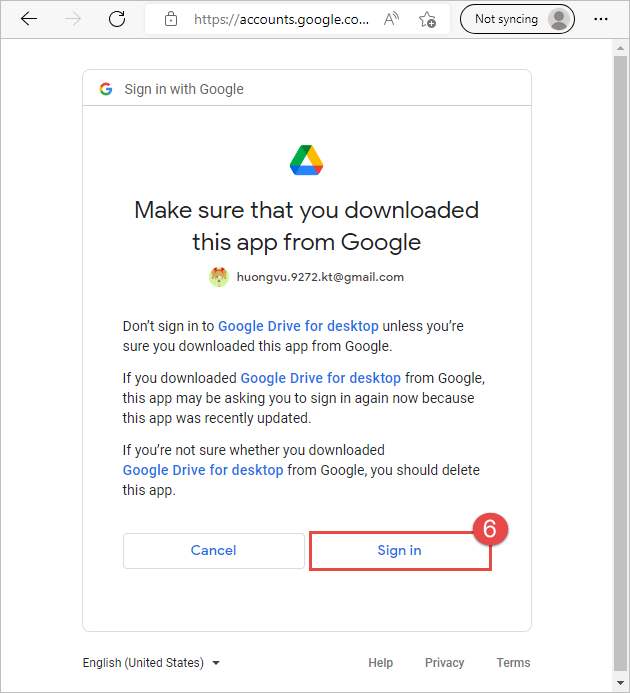Screen dimensions: 630x693
Task: Add this page to favorites star icon
Action: point(427,19)
